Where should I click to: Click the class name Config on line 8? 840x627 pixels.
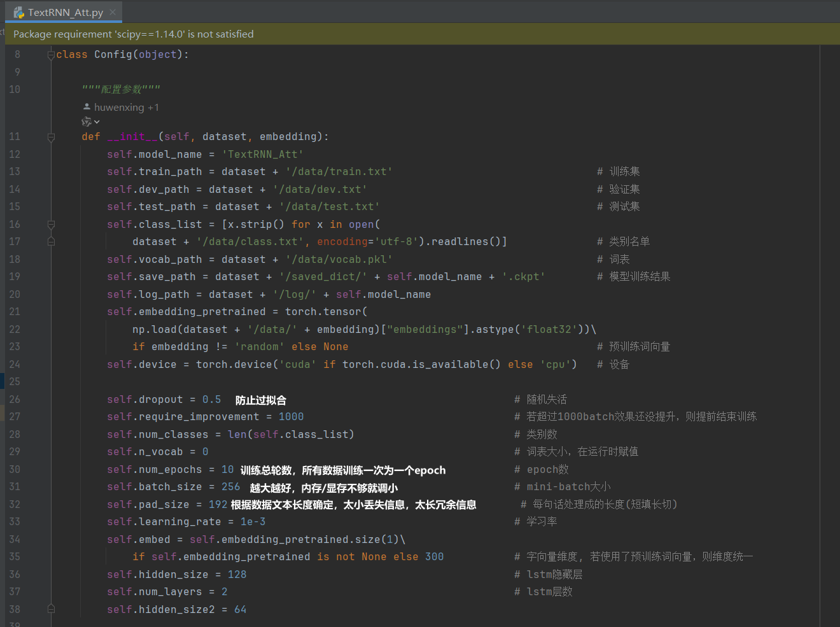click(113, 55)
